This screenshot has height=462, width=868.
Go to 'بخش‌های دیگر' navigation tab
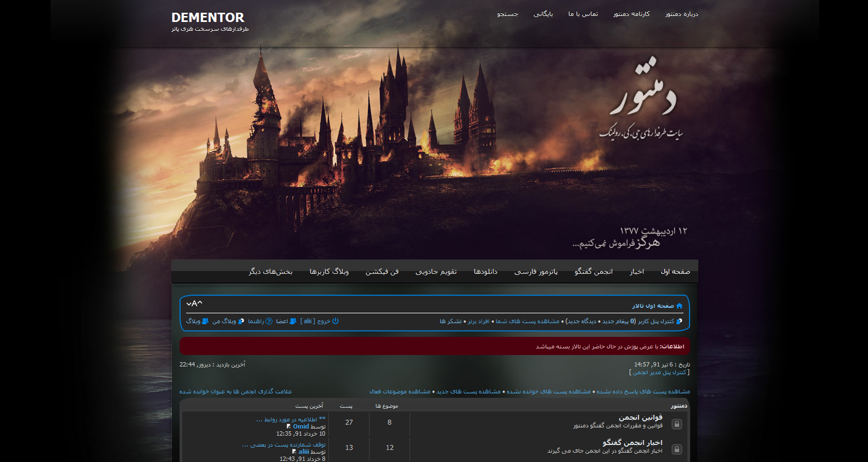coord(271,272)
